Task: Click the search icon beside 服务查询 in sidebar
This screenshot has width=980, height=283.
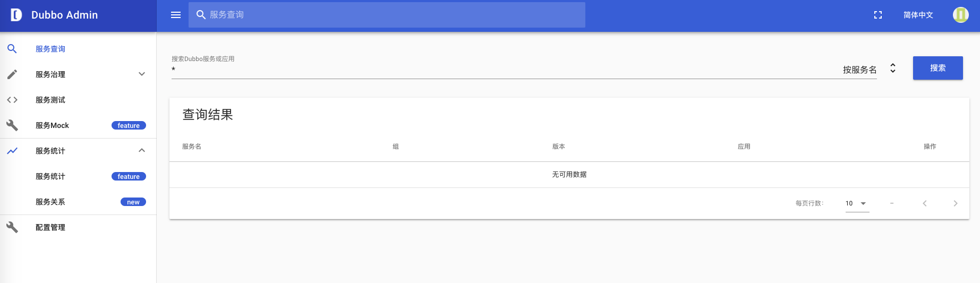Action: (x=12, y=49)
